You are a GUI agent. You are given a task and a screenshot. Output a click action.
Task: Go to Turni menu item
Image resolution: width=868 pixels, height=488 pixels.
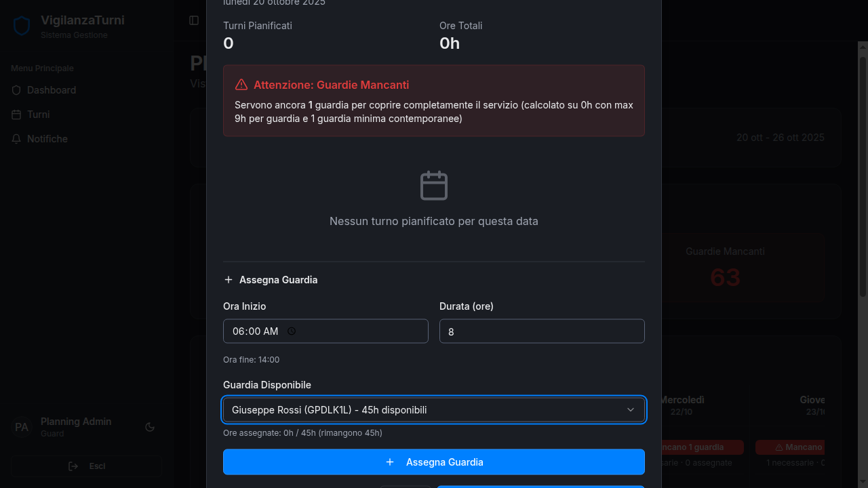click(38, 115)
